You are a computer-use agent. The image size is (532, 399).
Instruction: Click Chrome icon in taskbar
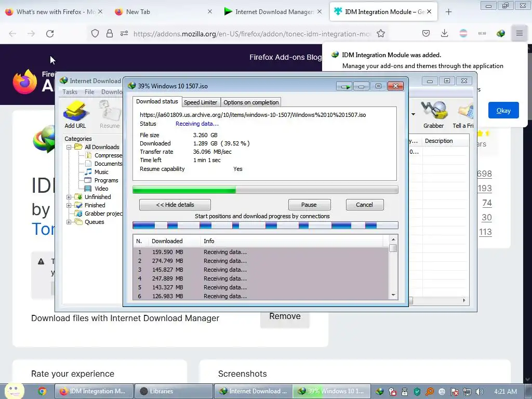tap(42, 391)
